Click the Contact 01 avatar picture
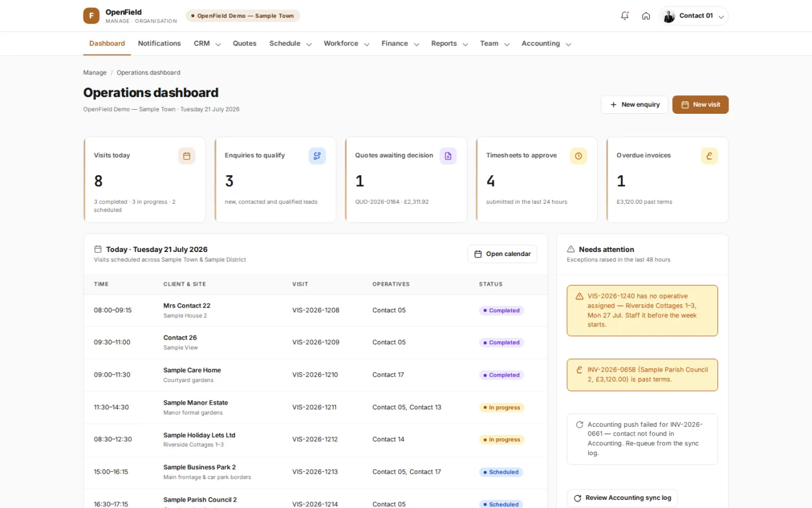812x508 pixels. coord(669,16)
